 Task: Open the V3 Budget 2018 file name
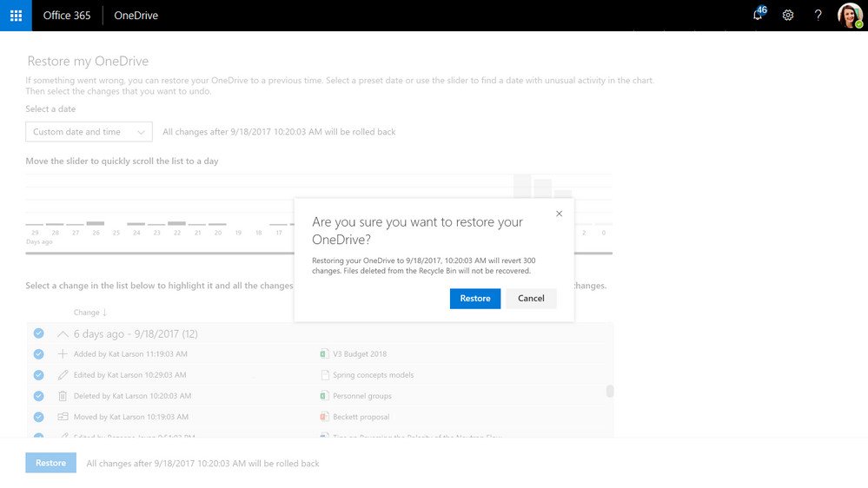360,353
